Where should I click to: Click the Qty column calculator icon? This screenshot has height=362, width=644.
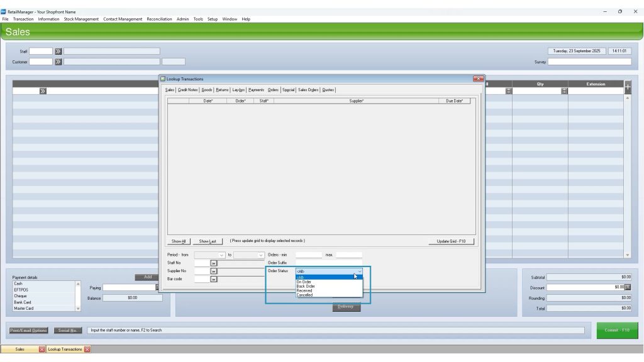pyautogui.click(x=564, y=91)
